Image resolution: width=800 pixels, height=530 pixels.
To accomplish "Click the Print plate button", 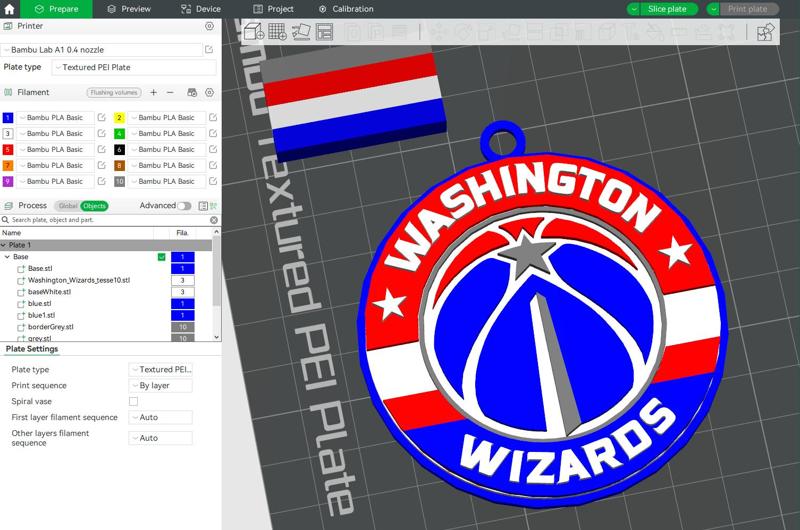I will [x=748, y=9].
